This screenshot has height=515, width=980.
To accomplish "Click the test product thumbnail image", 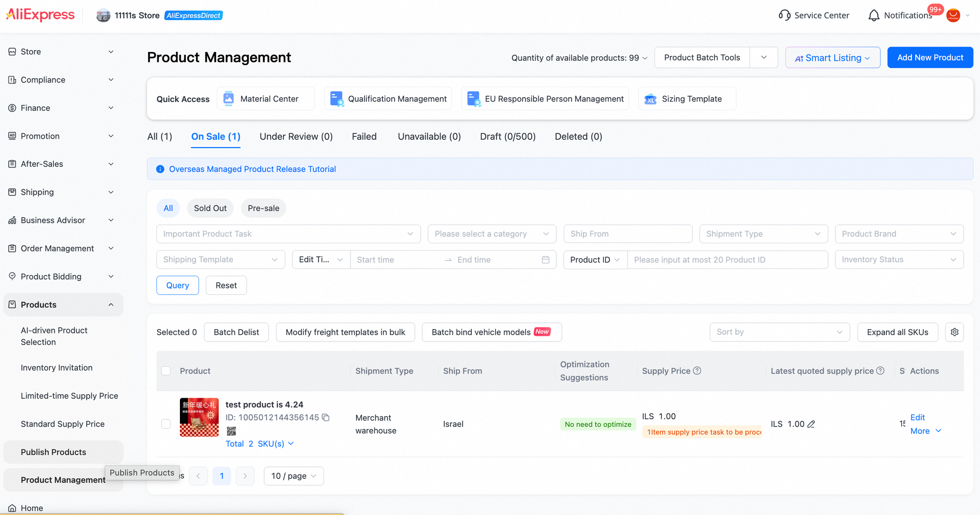I will click(199, 417).
